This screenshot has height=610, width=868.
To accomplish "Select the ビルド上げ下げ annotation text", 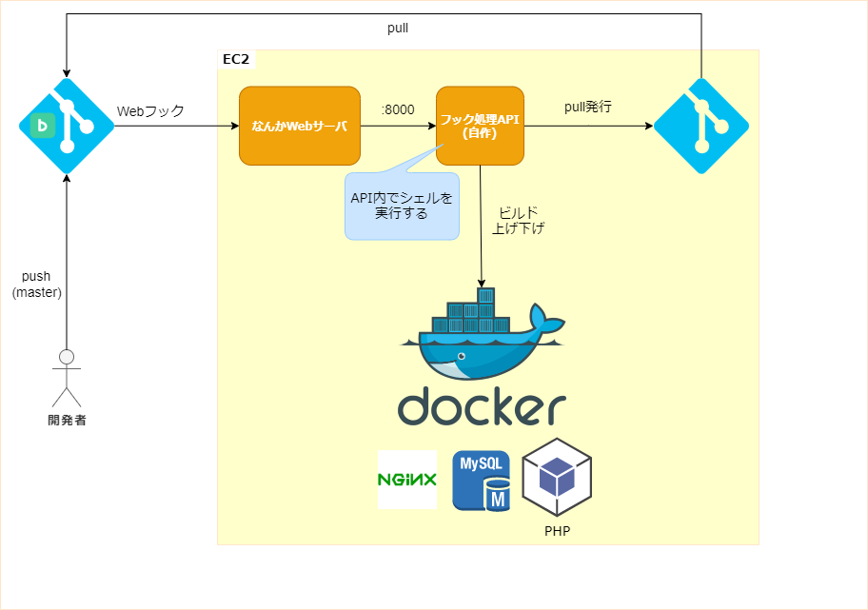I will tap(519, 220).
